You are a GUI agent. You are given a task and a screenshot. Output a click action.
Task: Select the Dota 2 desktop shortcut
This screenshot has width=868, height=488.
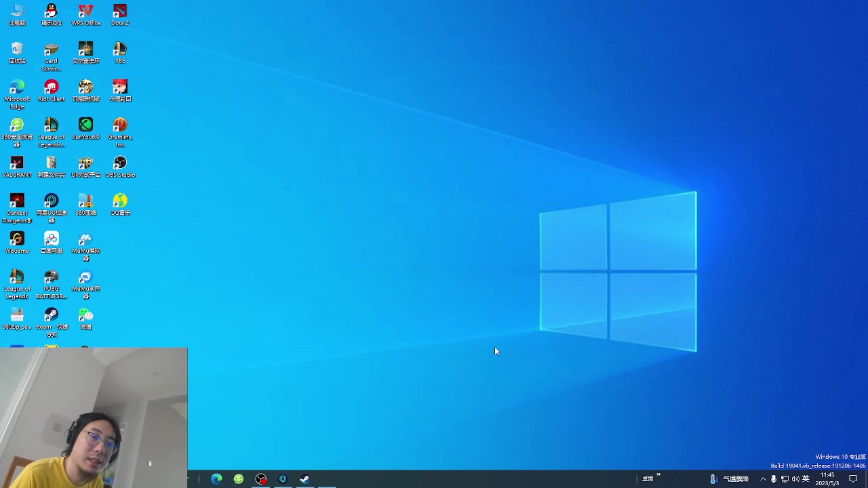(120, 15)
